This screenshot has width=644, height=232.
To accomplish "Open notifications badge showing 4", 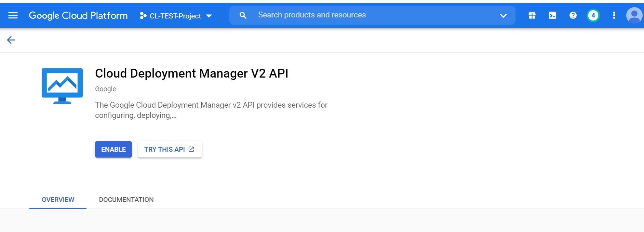I will (593, 15).
